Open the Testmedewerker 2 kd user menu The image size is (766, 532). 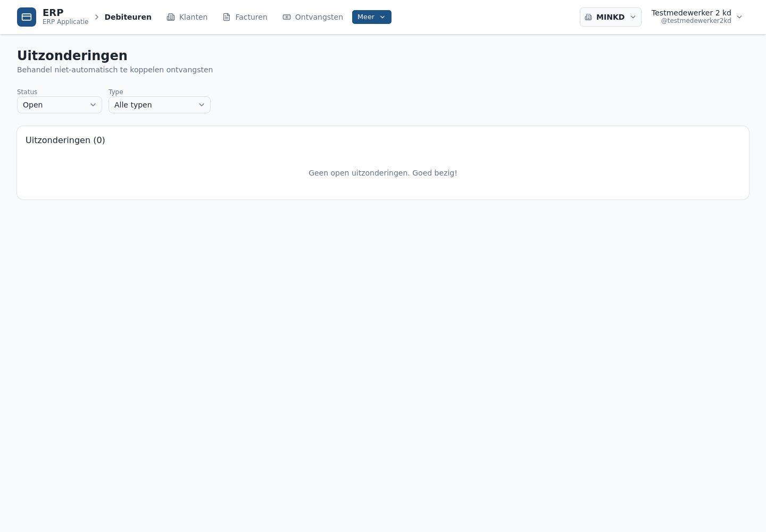point(697,17)
